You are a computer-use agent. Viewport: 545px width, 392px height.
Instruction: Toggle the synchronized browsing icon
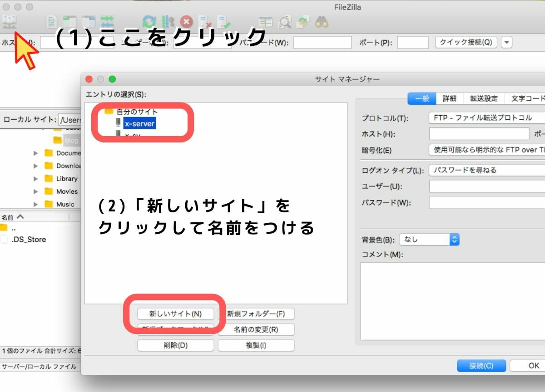click(303, 21)
